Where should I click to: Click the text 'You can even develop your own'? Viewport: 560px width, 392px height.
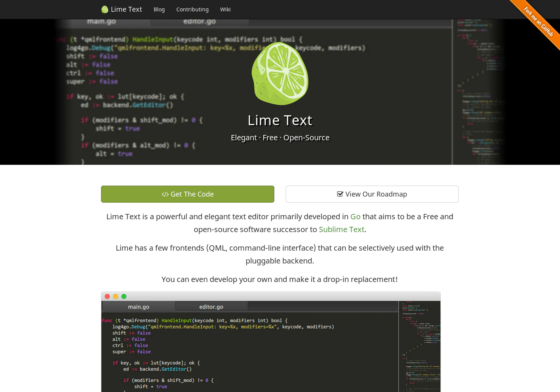click(x=217, y=279)
